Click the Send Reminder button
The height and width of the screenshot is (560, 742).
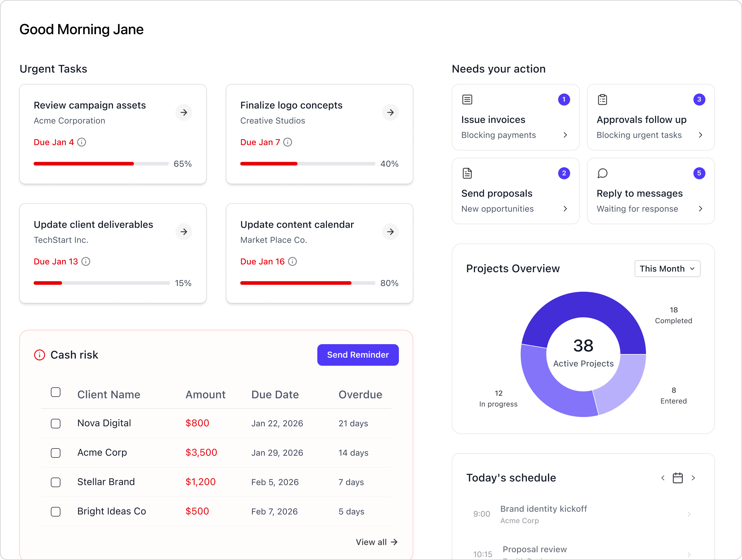pos(358,355)
